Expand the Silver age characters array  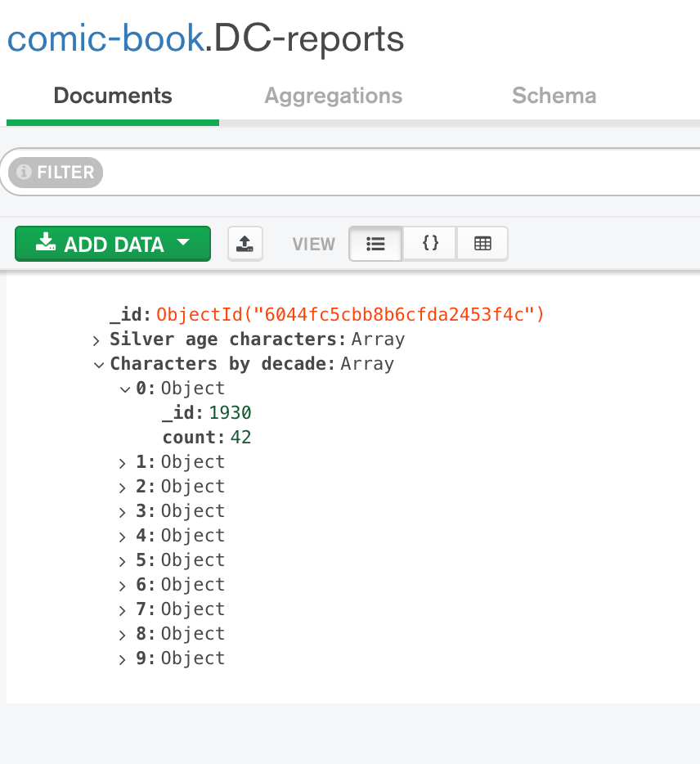96,339
